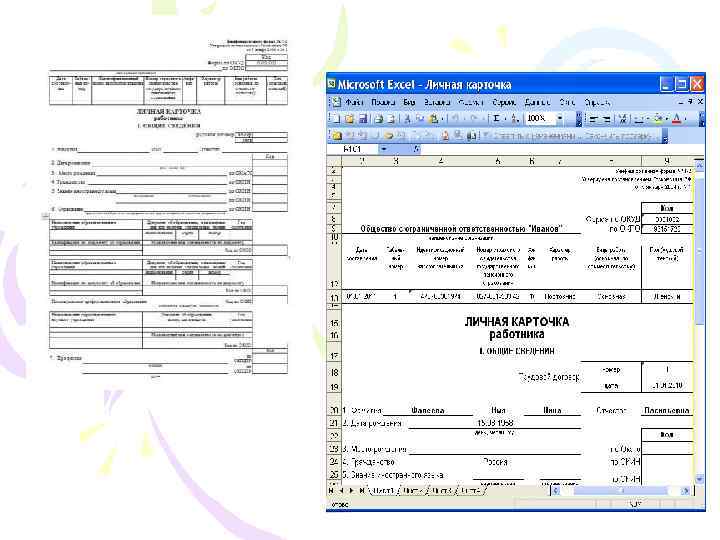Click the yellow folder icon in reviewing toolbar
720x540 pixels.
point(337,135)
